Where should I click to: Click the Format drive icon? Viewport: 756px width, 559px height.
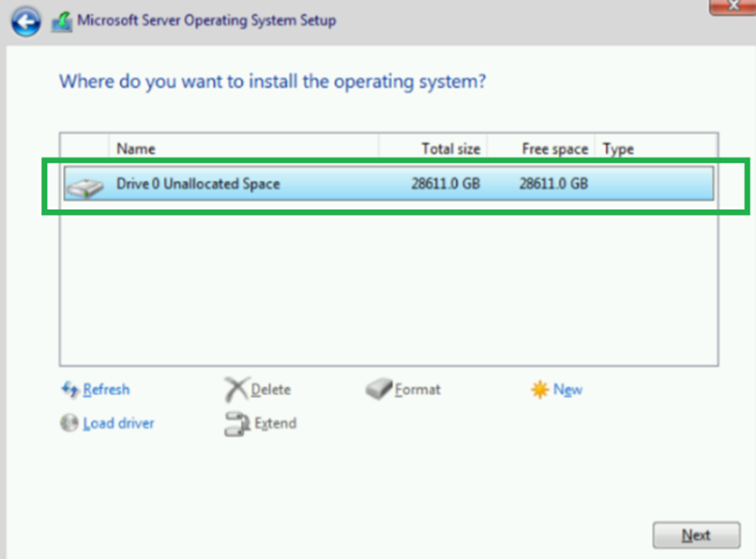point(379,388)
